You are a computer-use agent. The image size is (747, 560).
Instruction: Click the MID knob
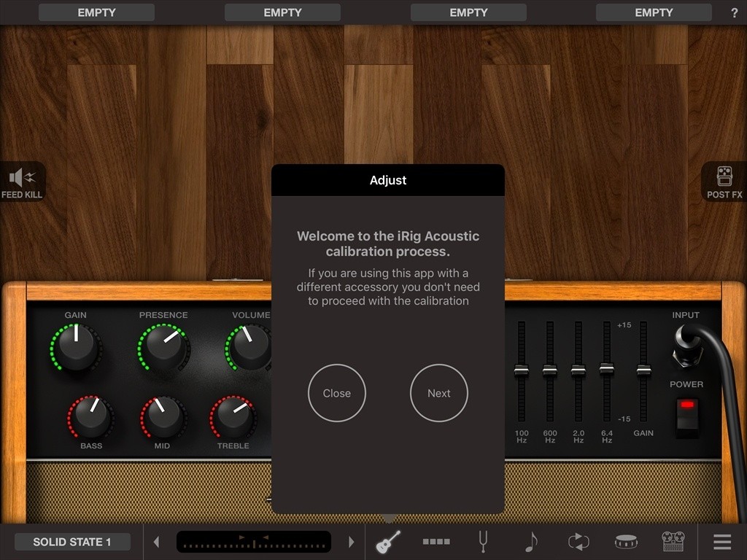163,416
